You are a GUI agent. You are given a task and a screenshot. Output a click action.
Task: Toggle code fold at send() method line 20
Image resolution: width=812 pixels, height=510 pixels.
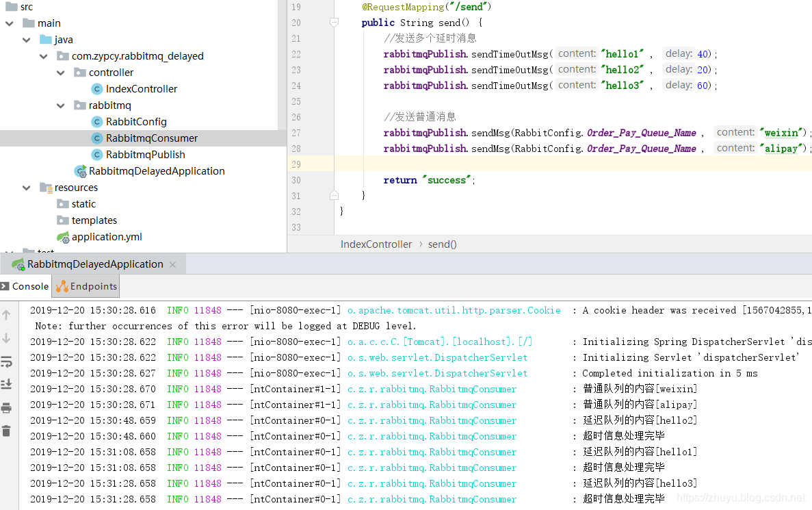pos(334,23)
